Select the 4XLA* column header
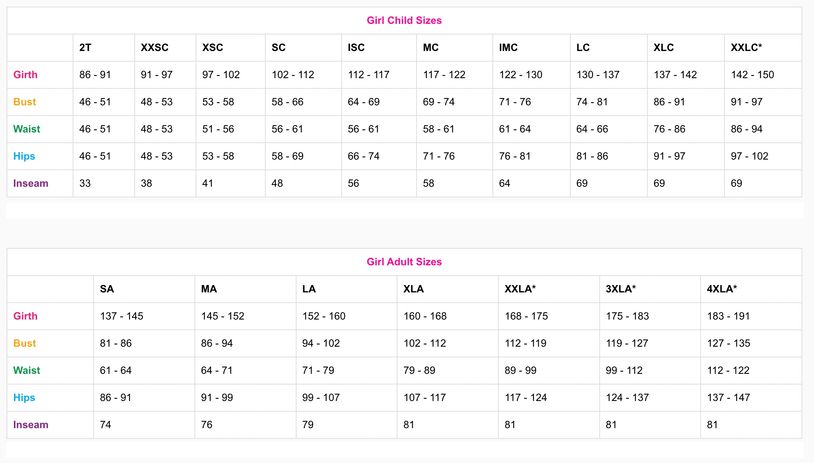 722,289
